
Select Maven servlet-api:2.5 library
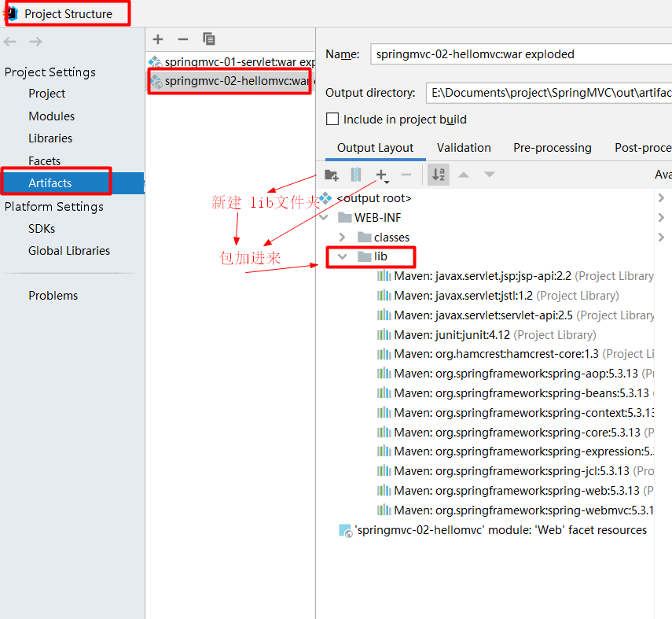(515, 315)
